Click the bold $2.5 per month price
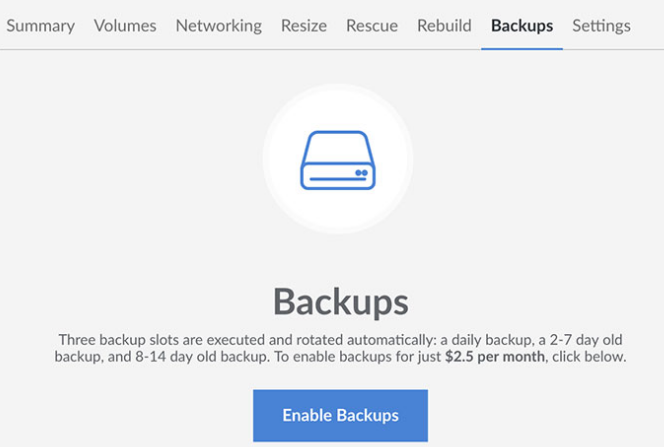The width and height of the screenshot is (664, 447). tap(495, 356)
